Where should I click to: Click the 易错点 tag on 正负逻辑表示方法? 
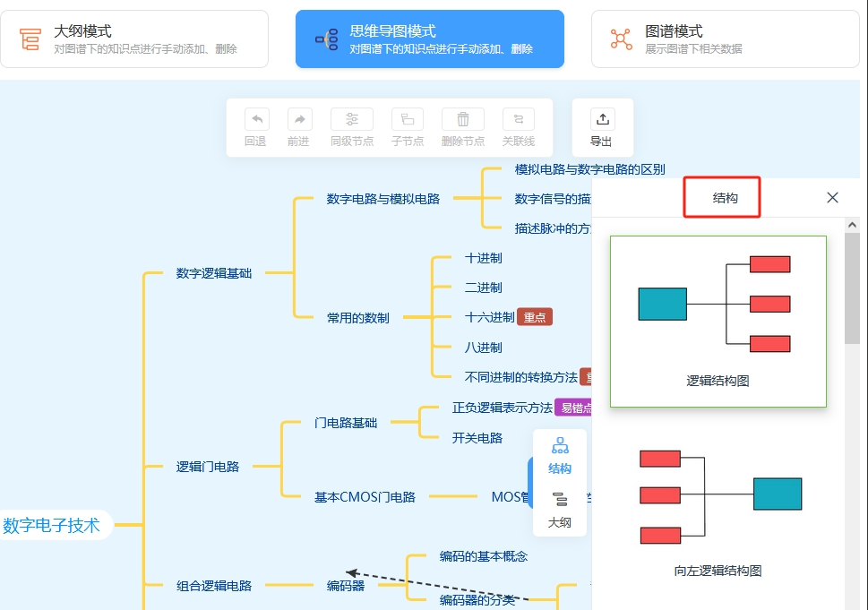(574, 408)
